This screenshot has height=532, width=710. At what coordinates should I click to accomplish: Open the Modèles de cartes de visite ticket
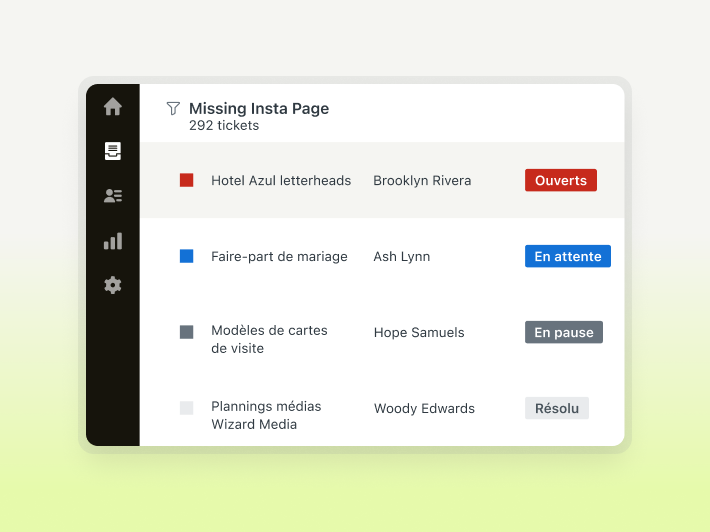[269, 339]
